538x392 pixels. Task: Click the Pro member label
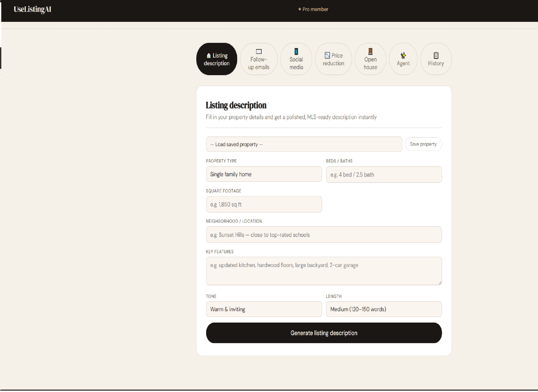tap(313, 9)
